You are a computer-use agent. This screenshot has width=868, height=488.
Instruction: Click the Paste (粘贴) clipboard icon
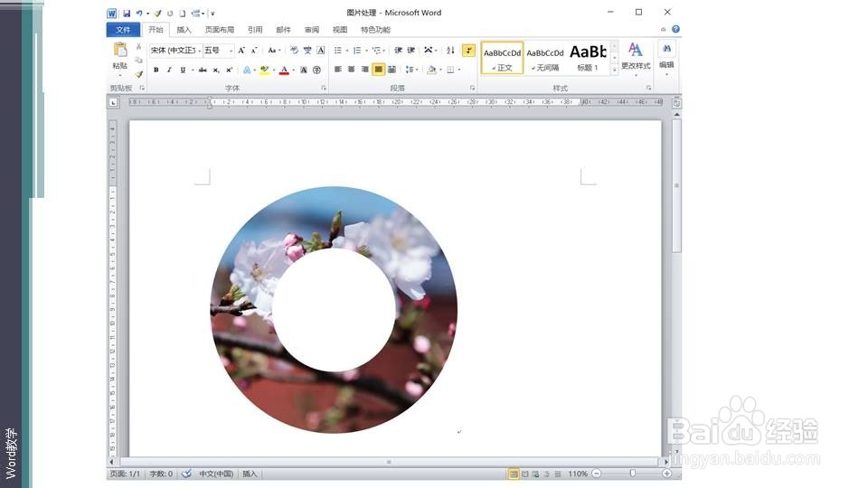pos(120,50)
